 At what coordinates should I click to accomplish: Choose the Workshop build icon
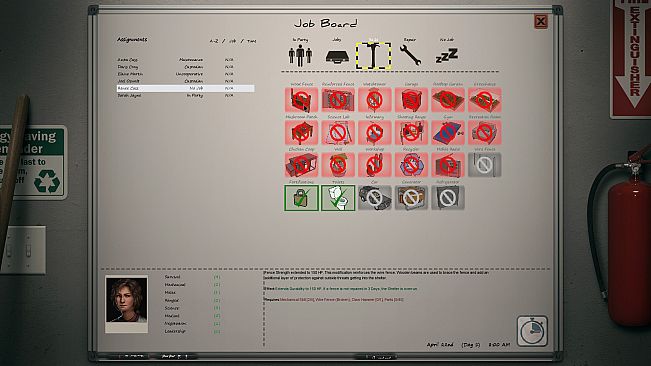374,165
